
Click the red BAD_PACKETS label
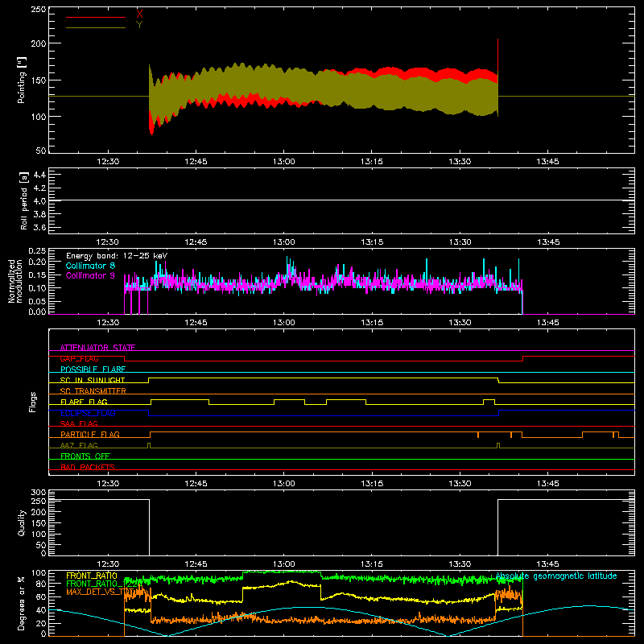point(88,467)
